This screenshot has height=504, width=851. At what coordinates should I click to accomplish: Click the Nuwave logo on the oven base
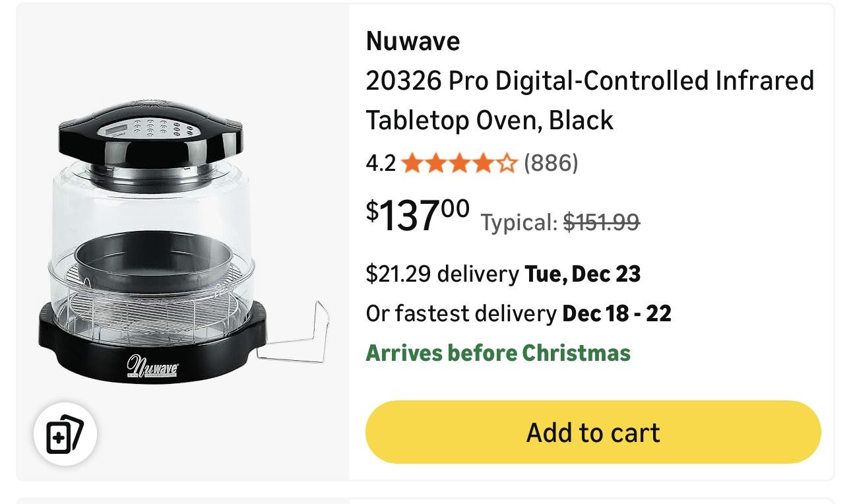[152, 366]
